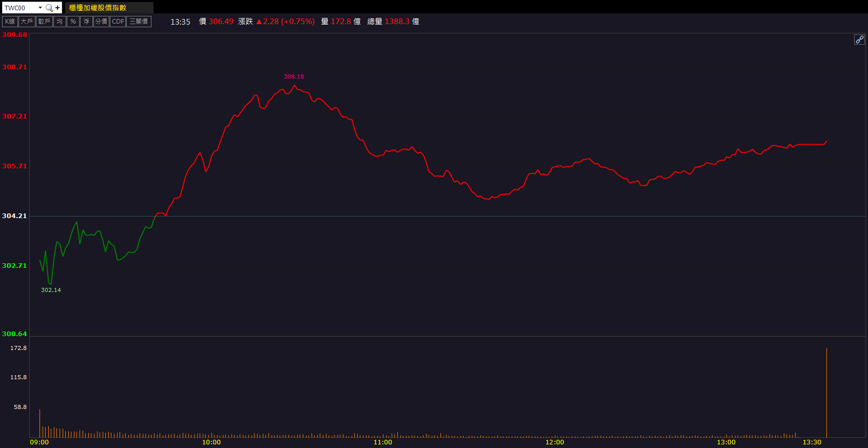Click the 三關價 button

139,22
